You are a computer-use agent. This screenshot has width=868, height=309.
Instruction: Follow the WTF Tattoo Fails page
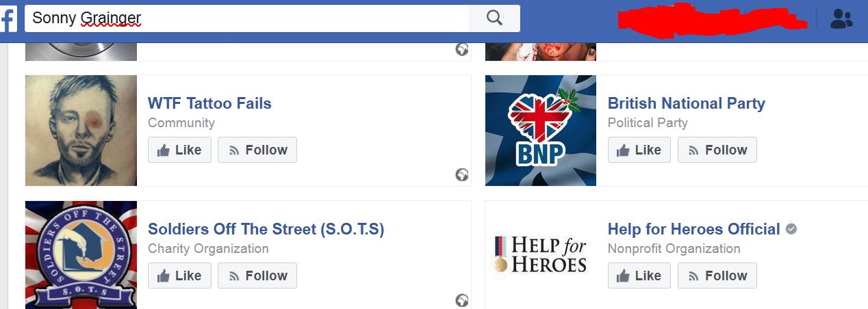(257, 150)
